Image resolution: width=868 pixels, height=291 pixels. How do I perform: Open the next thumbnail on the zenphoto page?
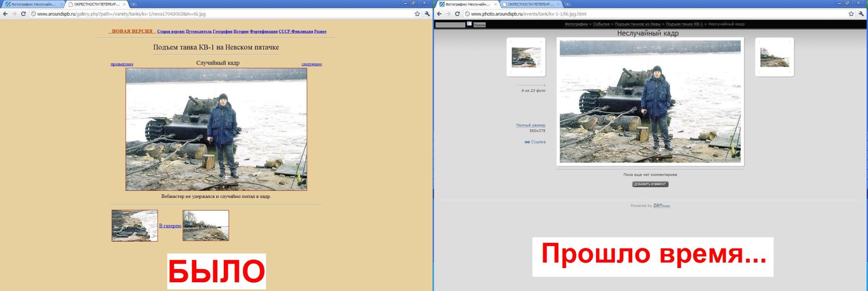(x=775, y=57)
